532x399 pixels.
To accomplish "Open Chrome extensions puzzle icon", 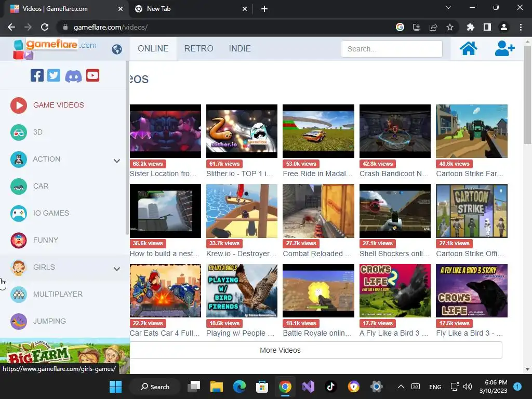I will [470, 27].
